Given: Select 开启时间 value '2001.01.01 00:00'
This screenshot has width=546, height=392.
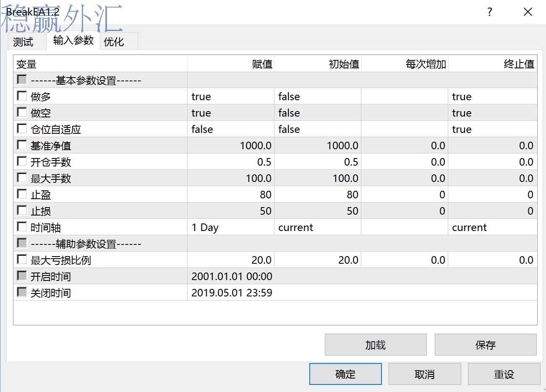Looking at the screenshot, I should click(x=232, y=276).
